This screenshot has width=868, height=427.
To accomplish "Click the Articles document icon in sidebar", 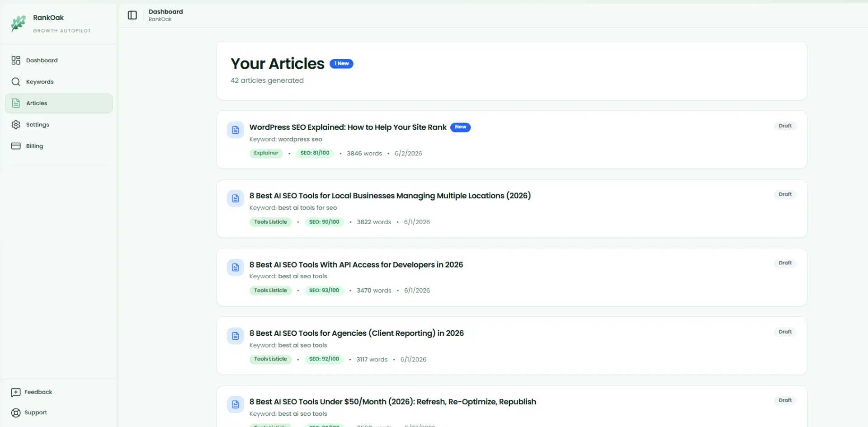I will coord(16,103).
